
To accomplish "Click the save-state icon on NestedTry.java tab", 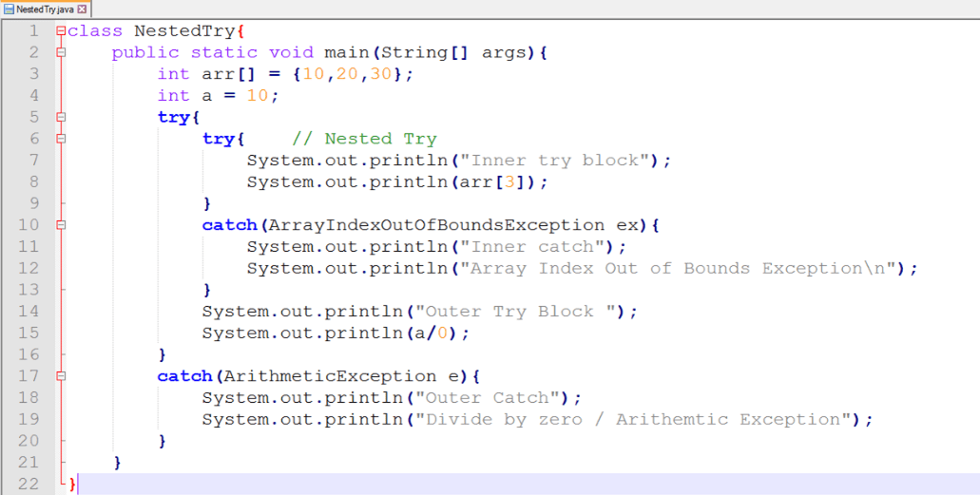I will (x=9, y=10).
